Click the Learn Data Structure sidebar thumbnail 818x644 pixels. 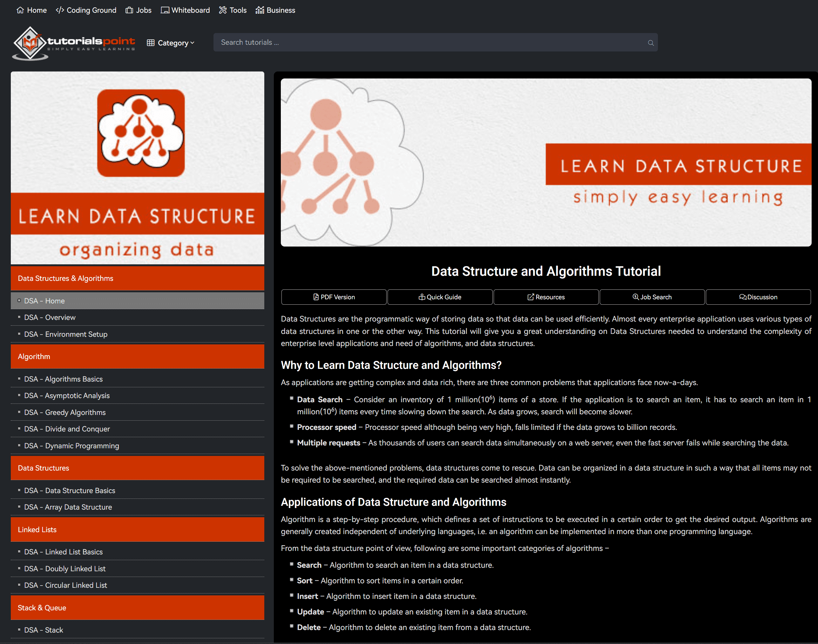137,168
